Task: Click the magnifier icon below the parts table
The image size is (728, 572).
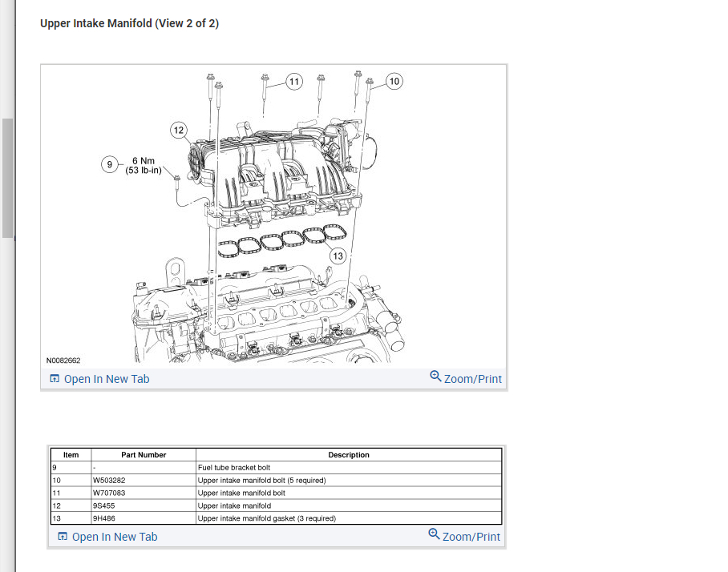Action: (x=434, y=534)
